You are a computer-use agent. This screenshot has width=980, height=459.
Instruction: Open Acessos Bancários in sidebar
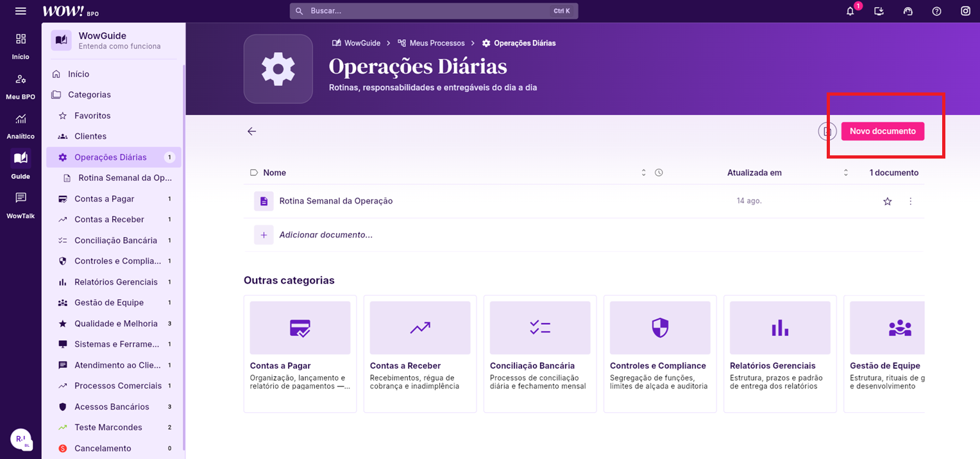113,407
